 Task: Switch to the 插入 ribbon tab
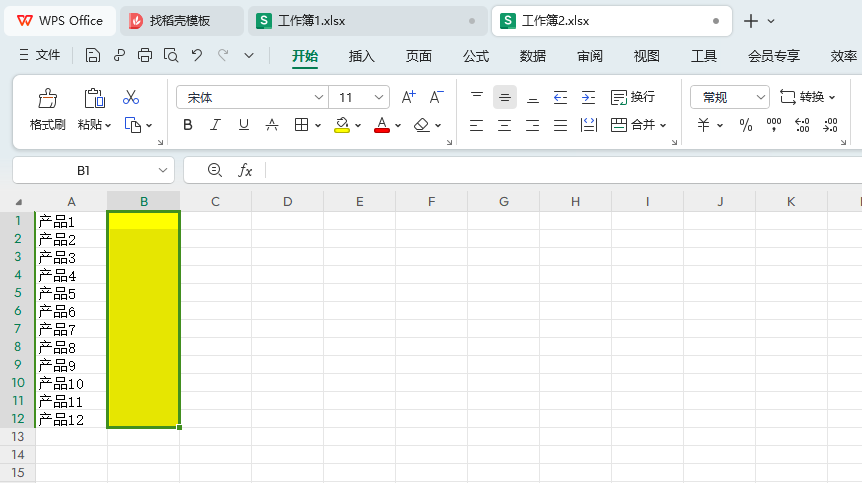[361, 56]
